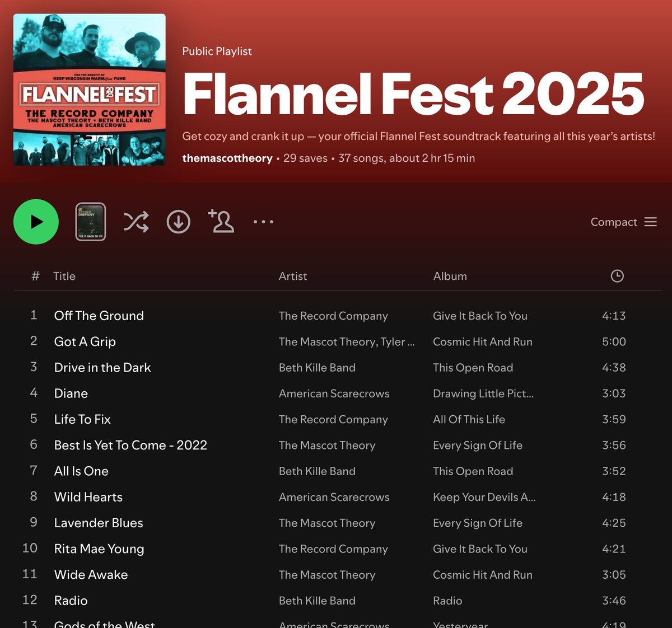Toggle shuffle for the playlist
This screenshot has height=628, width=672.
[x=136, y=222]
